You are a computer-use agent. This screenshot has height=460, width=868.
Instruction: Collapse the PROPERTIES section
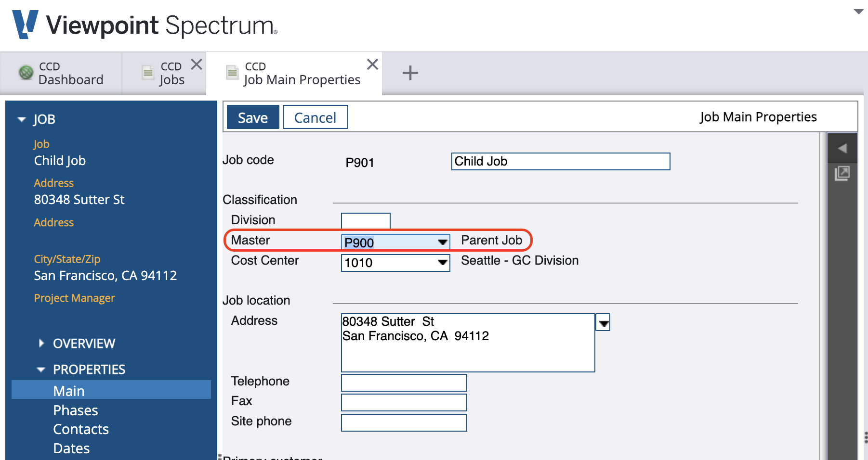pos(41,369)
